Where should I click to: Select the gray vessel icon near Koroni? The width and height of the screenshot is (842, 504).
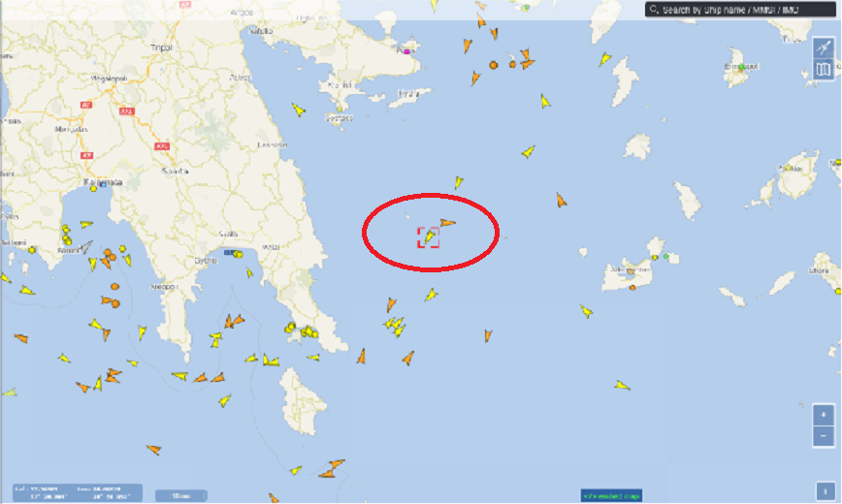click(85, 247)
